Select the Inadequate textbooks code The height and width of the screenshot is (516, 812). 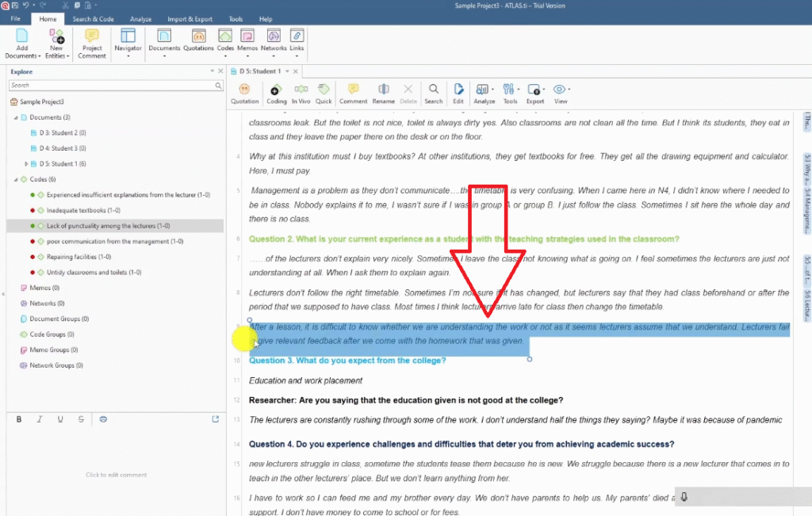(82, 210)
